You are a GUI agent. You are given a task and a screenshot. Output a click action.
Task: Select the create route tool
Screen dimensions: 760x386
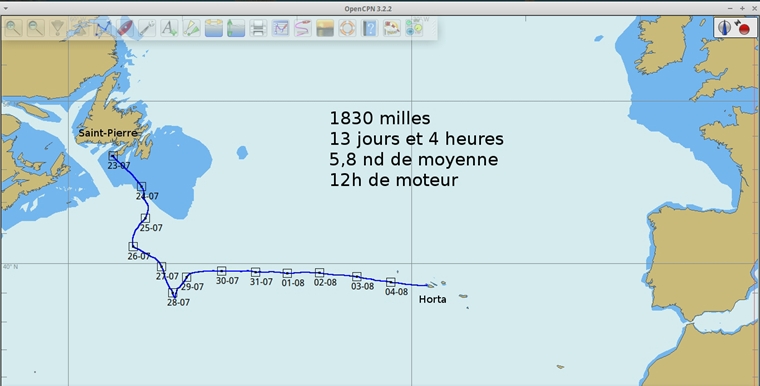pos(102,28)
